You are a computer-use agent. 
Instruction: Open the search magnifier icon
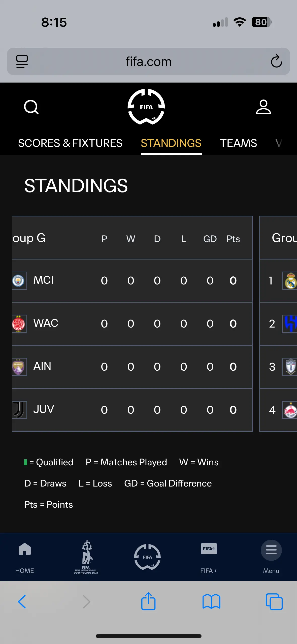(31, 107)
